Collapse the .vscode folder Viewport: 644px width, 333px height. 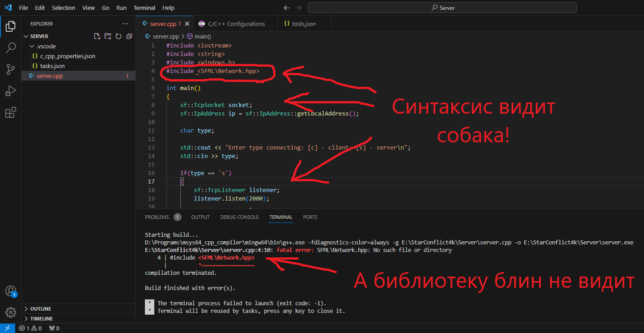coord(46,46)
